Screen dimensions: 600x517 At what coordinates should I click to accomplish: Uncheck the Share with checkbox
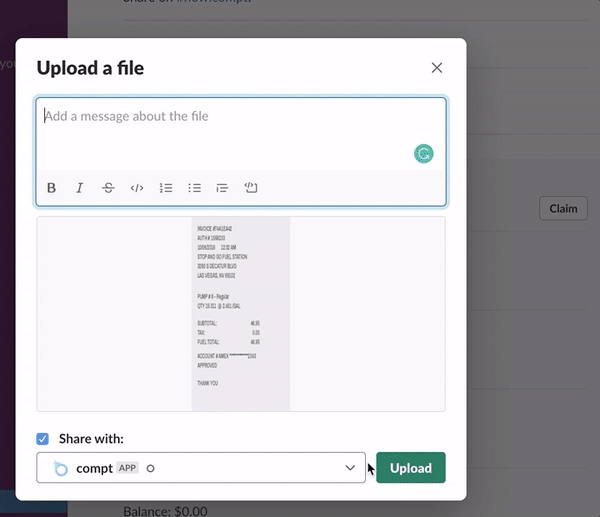tap(42, 439)
